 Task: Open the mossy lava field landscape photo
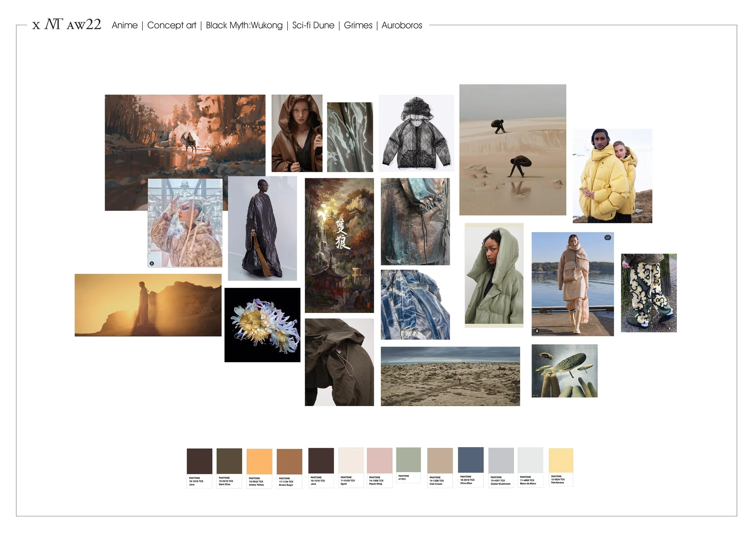point(451,376)
